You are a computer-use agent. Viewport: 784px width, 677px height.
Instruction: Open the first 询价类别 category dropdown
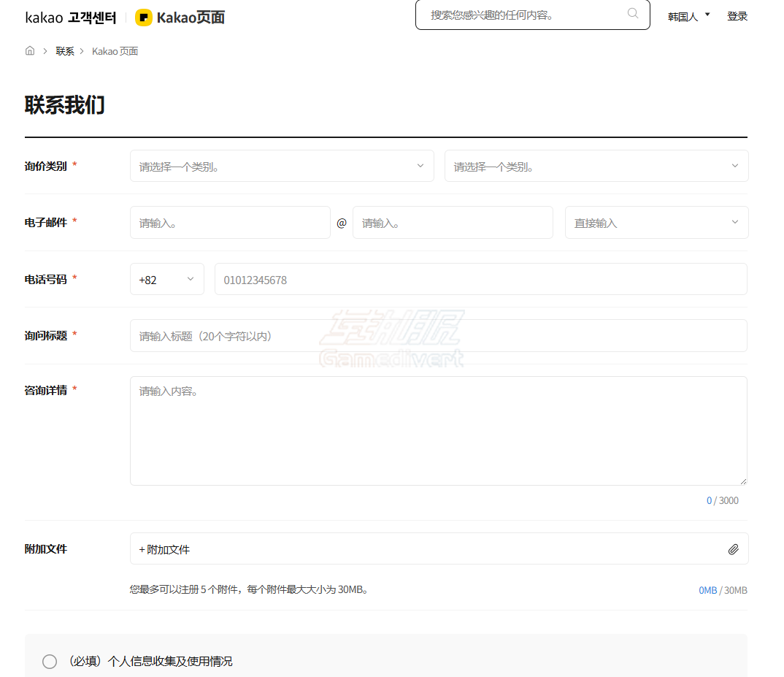tap(282, 167)
